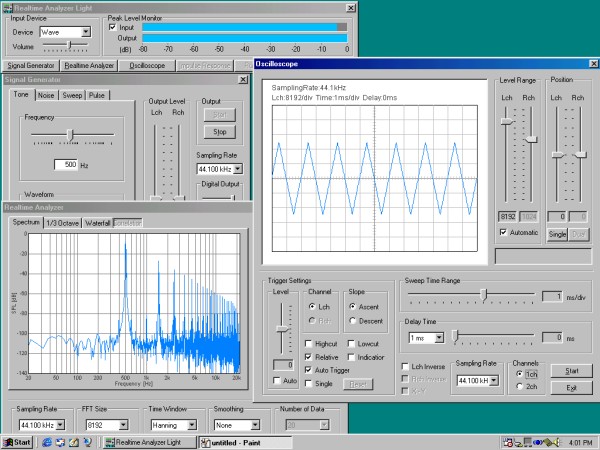Adjust the Lch Position slider
The width and height of the screenshot is (600, 450).
pos(557,155)
